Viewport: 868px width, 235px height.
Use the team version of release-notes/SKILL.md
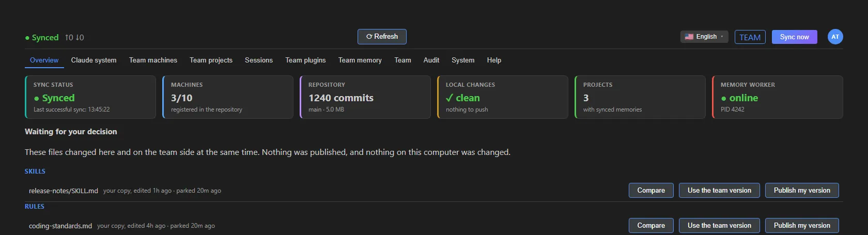tap(719, 191)
